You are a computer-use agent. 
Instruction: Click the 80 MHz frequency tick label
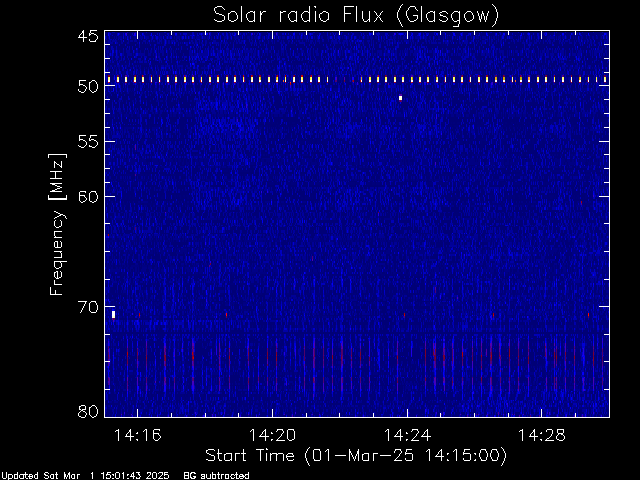(x=88, y=411)
